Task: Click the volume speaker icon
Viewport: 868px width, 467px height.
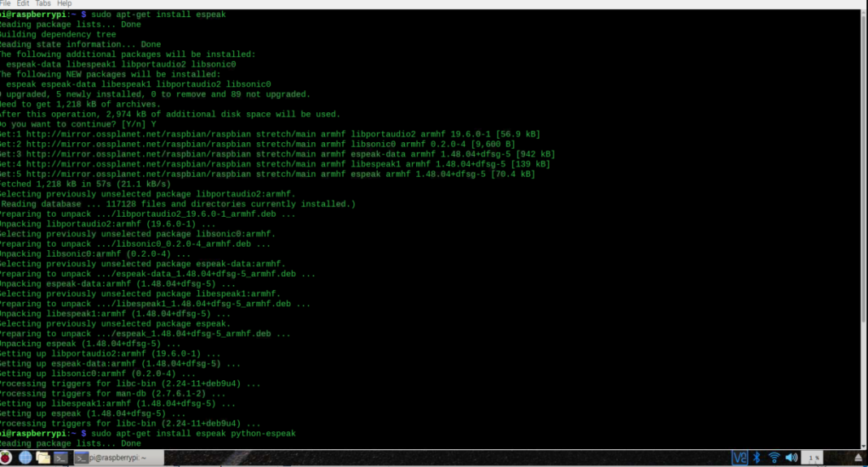Action: tap(792, 458)
